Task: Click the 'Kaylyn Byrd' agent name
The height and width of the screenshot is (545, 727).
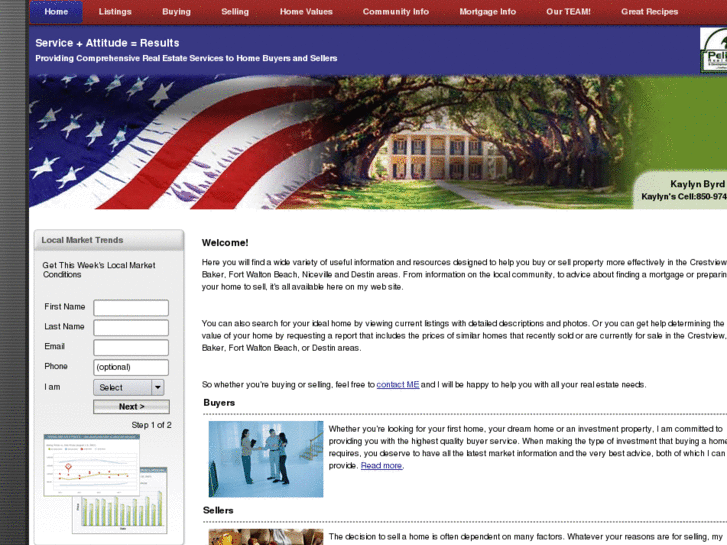Action: pos(698,184)
